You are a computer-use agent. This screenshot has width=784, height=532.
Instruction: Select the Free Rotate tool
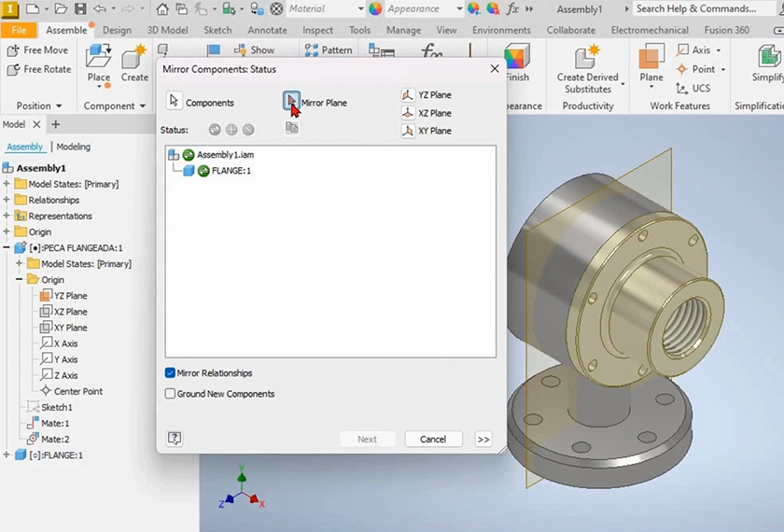click(38, 70)
